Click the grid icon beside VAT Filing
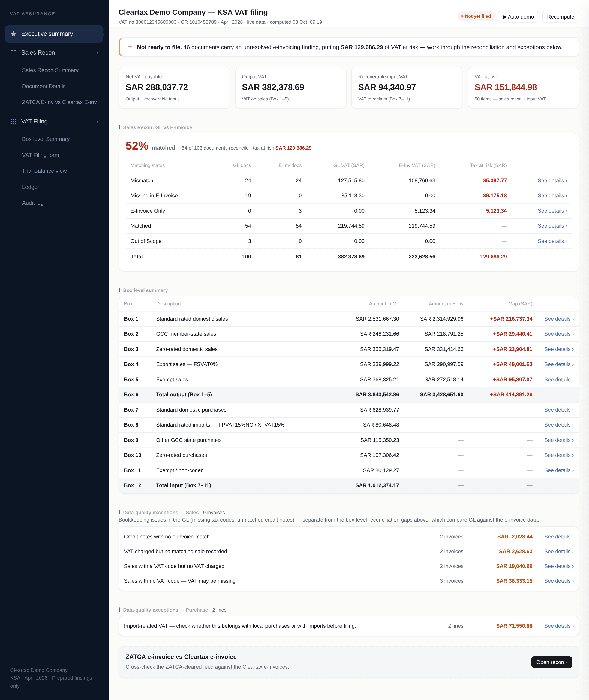Viewport: 589px width, 700px height. (x=13, y=122)
